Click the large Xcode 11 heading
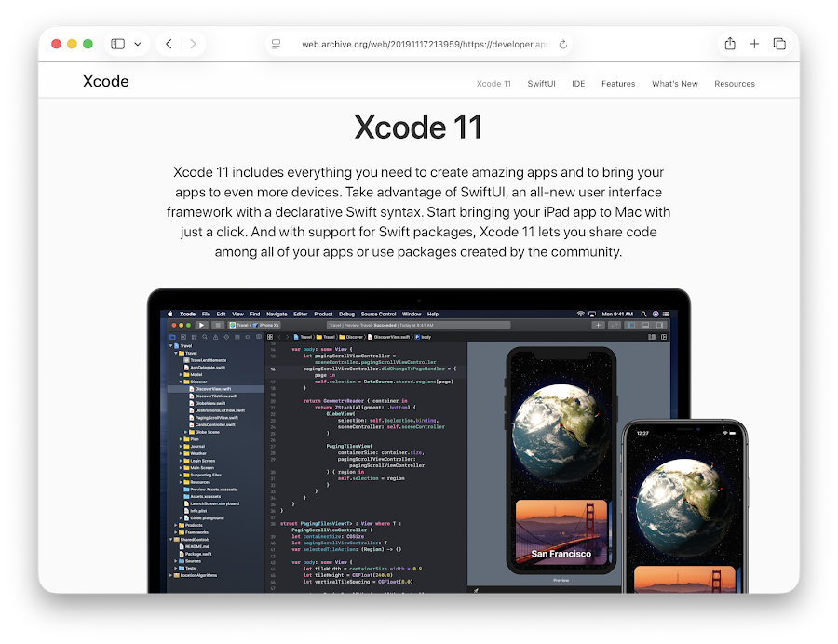 pos(418,127)
